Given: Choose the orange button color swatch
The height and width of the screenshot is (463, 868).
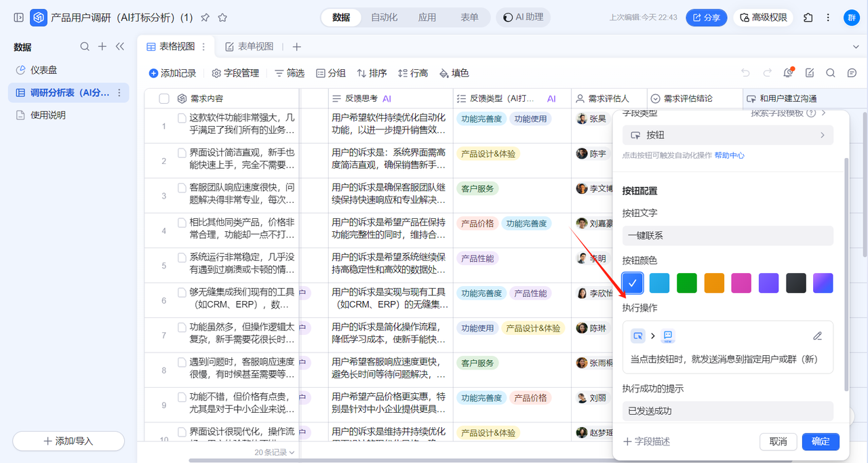Looking at the screenshot, I should tap(714, 283).
